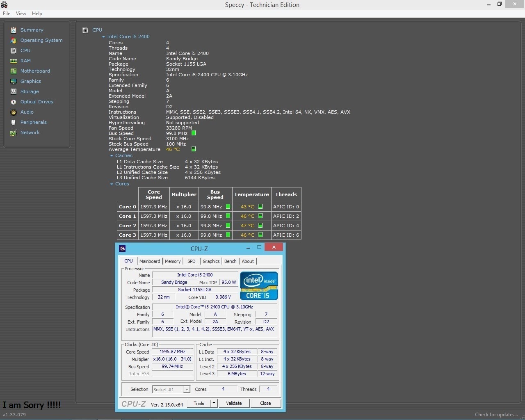This screenshot has height=420, width=525.
Task: Click the Validate button
Action: click(x=234, y=403)
